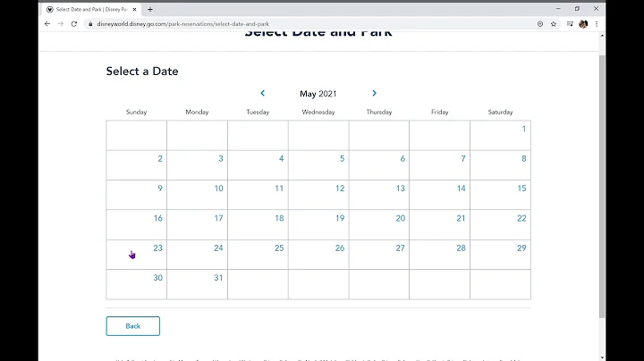Reload the current page

pos(74,24)
